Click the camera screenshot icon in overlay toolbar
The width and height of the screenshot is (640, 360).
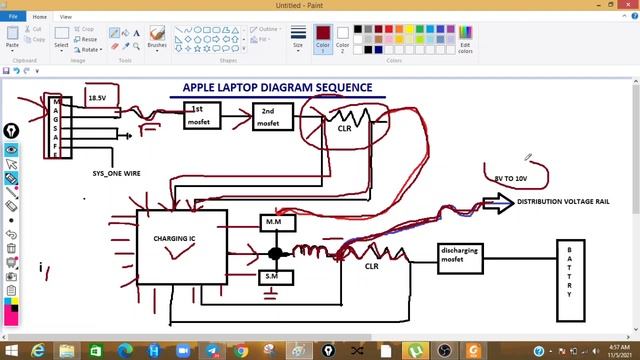pyautogui.click(x=11, y=277)
